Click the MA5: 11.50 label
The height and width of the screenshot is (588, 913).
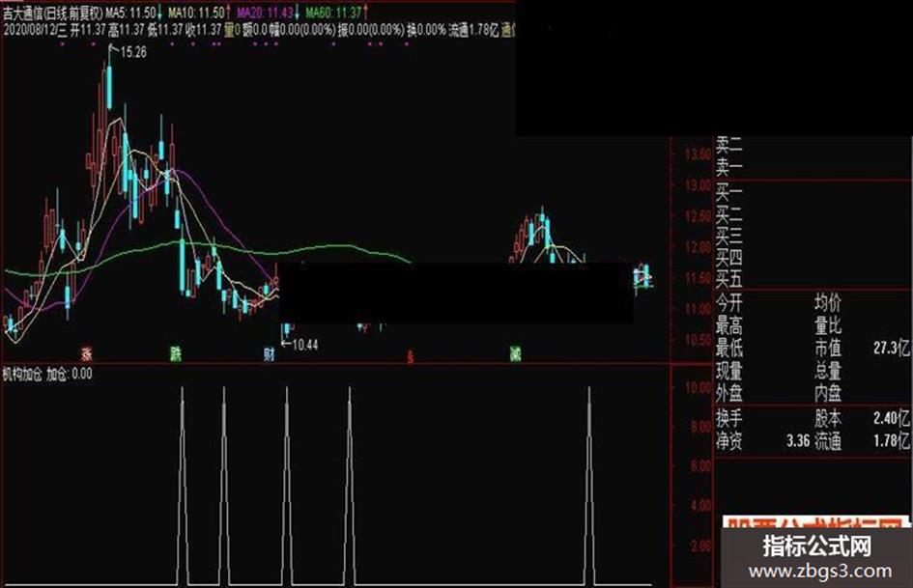click(x=131, y=13)
